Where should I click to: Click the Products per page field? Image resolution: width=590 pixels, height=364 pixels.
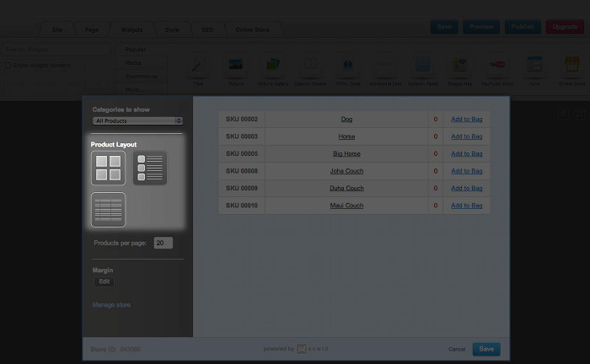[x=164, y=243]
